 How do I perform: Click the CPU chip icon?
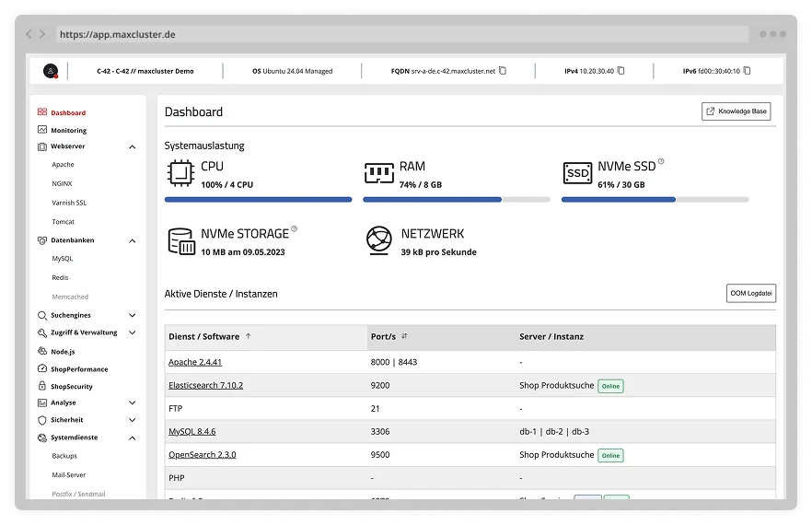point(180,173)
